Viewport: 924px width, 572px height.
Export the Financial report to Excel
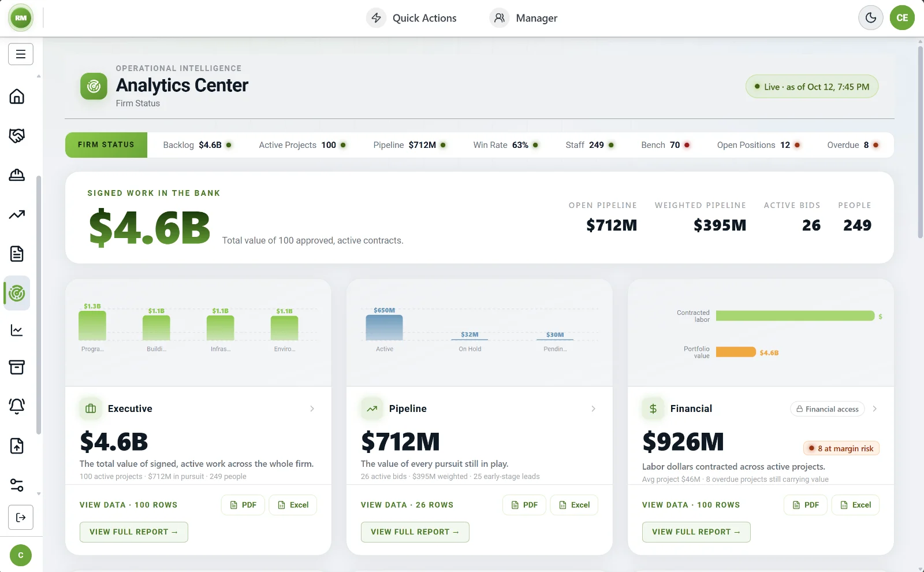[x=855, y=505]
